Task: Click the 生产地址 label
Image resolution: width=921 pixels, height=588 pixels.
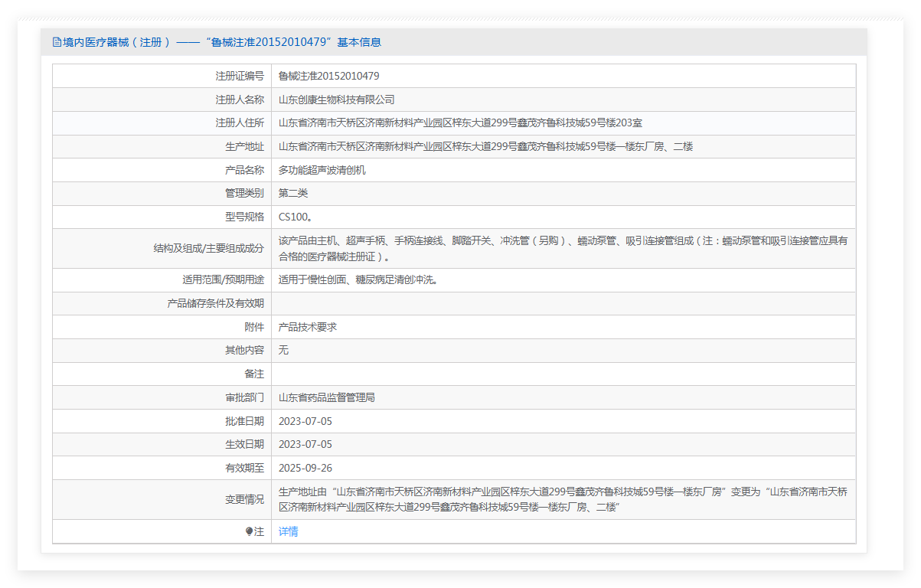Action: 244,146
